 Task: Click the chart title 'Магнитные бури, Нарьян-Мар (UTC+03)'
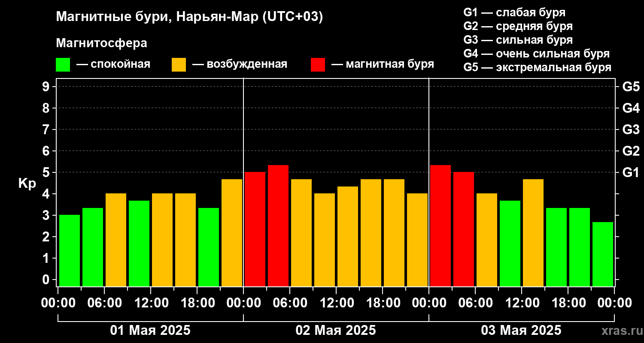[189, 17]
